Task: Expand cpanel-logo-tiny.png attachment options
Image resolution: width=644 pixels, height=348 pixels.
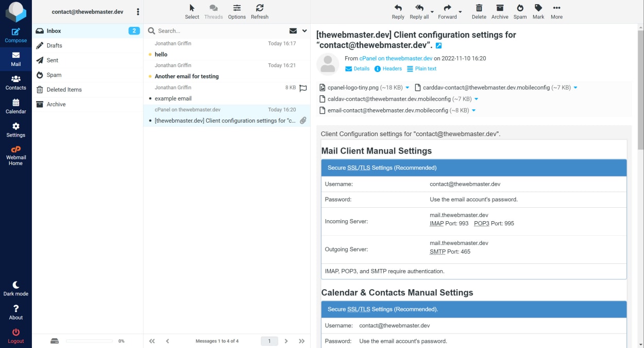Action: (x=408, y=88)
